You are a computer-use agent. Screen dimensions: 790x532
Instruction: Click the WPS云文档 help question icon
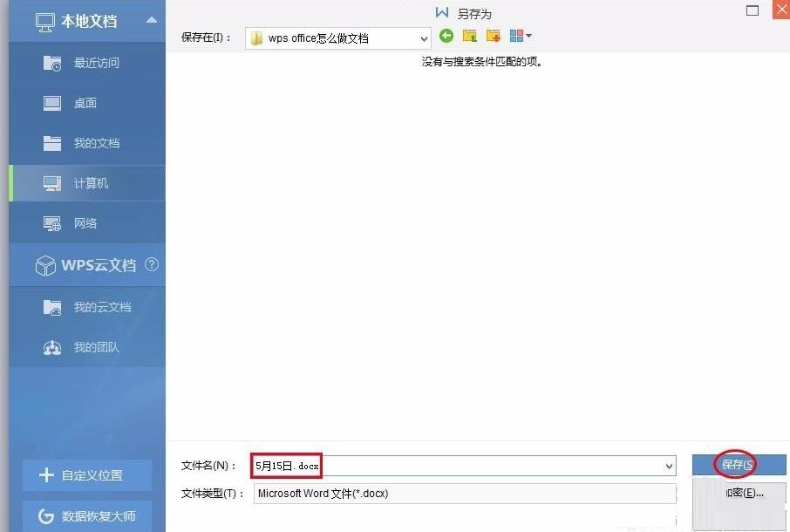click(x=152, y=264)
